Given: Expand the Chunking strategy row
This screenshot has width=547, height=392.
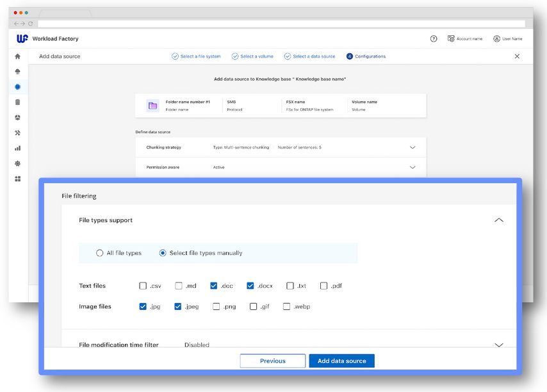Looking at the screenshot, I should (413, 147).
